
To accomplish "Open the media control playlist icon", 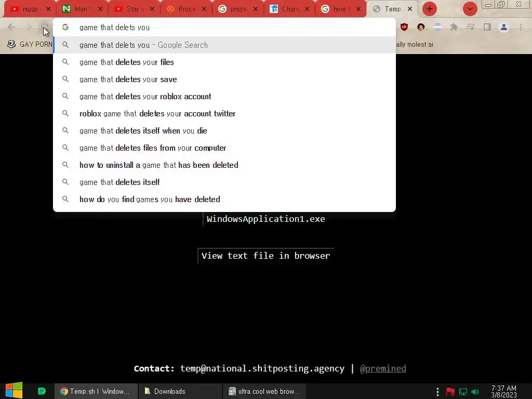I will (x=470, y=27).
